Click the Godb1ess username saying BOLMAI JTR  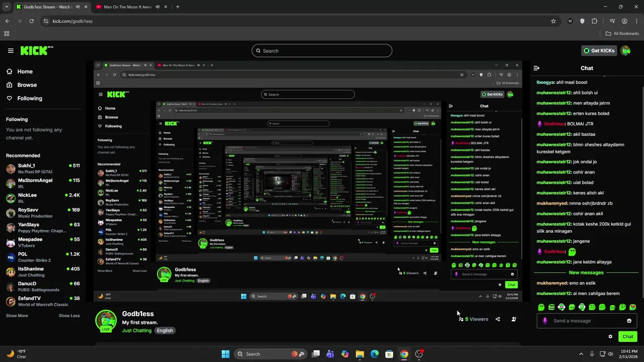click(554, 124)
